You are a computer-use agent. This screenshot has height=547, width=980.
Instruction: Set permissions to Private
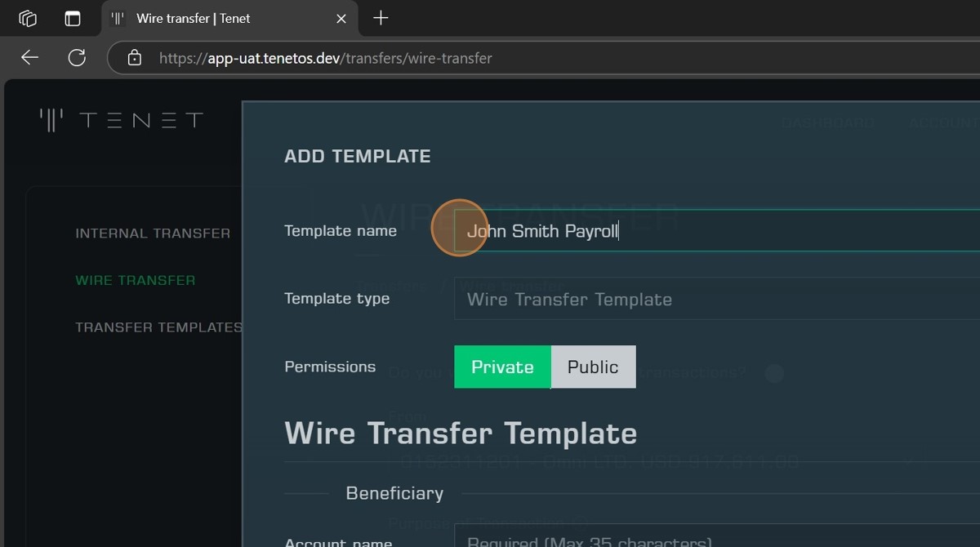tap(502, 367)
